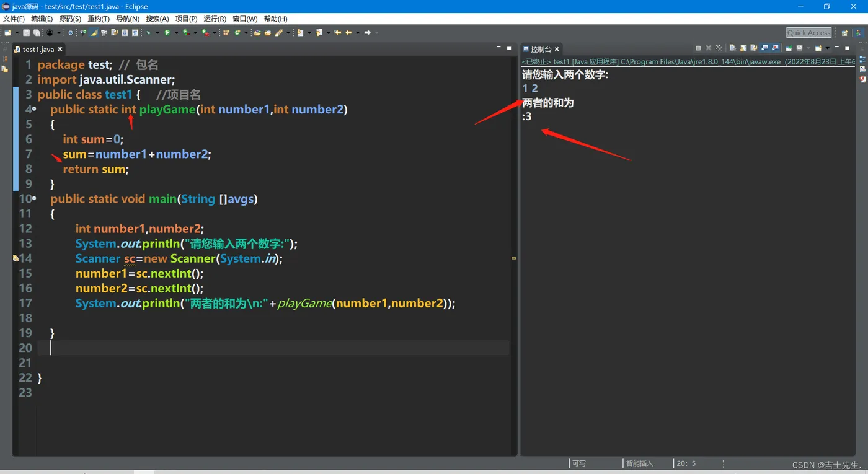Toggle Scroll Lock in console toolbar
The image size is (868, 474).
743,48
